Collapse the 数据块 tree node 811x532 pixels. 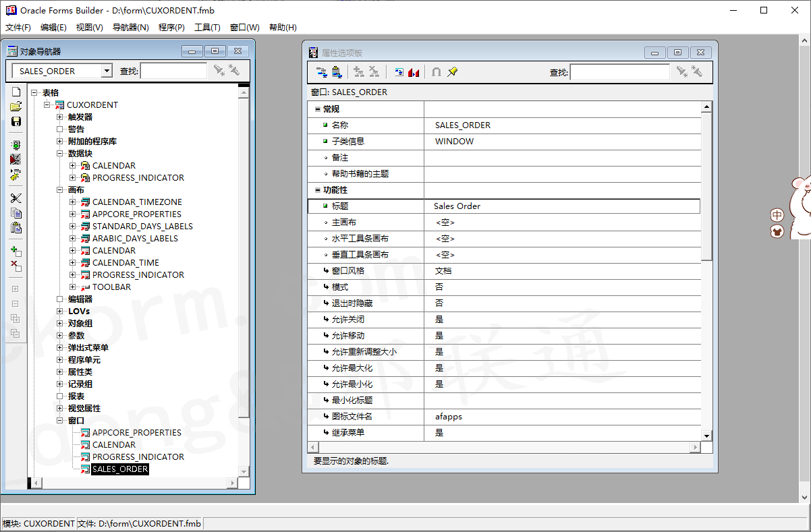coord(61,153)
